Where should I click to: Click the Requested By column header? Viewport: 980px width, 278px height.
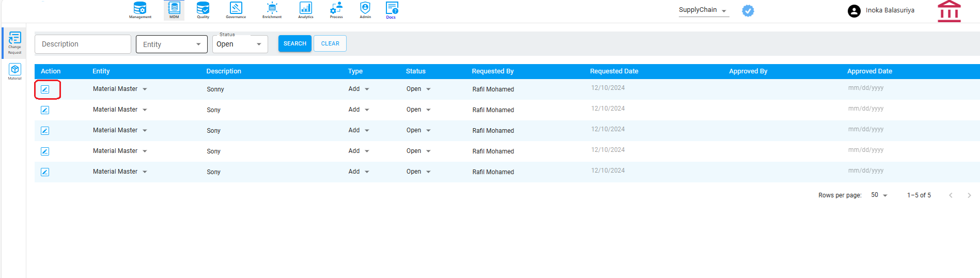click(x=493, y=71)
